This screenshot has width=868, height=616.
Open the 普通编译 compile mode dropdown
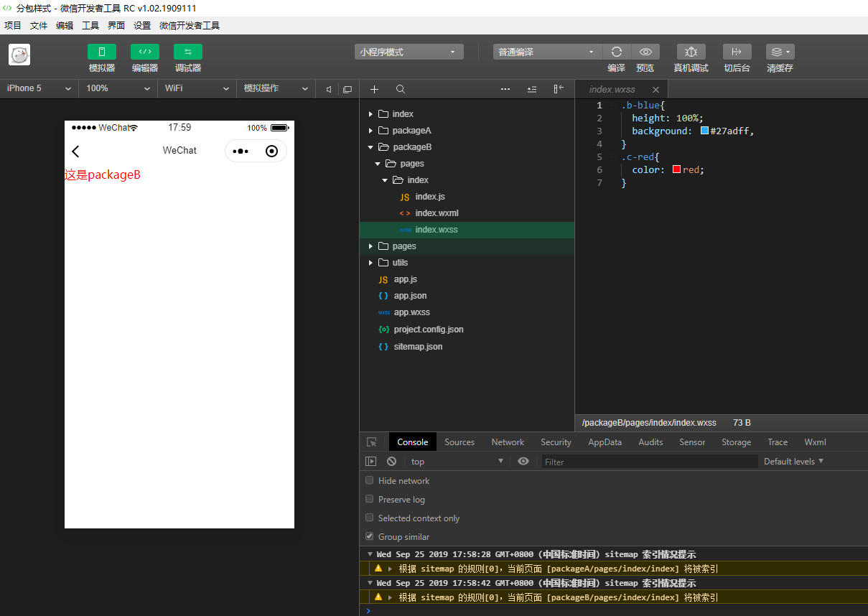[548, 52]
